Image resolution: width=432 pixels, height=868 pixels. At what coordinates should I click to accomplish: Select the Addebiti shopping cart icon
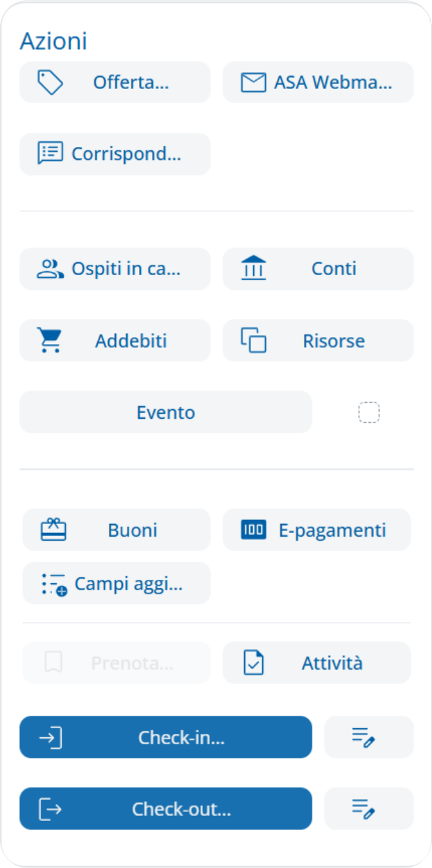[50, 340]
